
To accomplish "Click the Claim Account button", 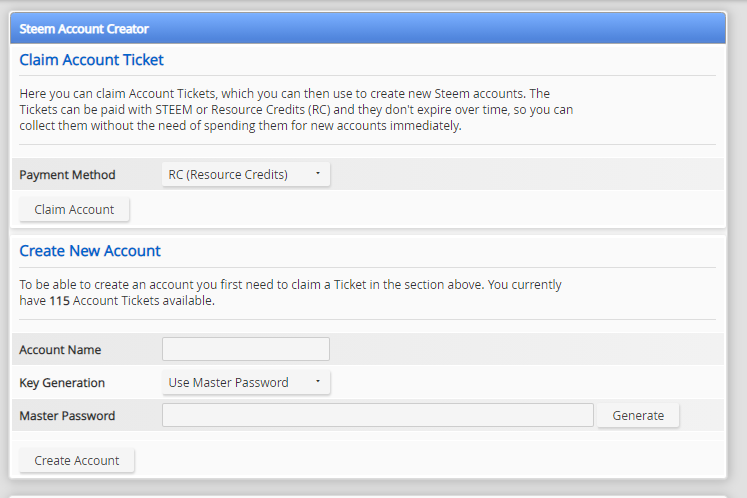I will (x=74, y=209).
